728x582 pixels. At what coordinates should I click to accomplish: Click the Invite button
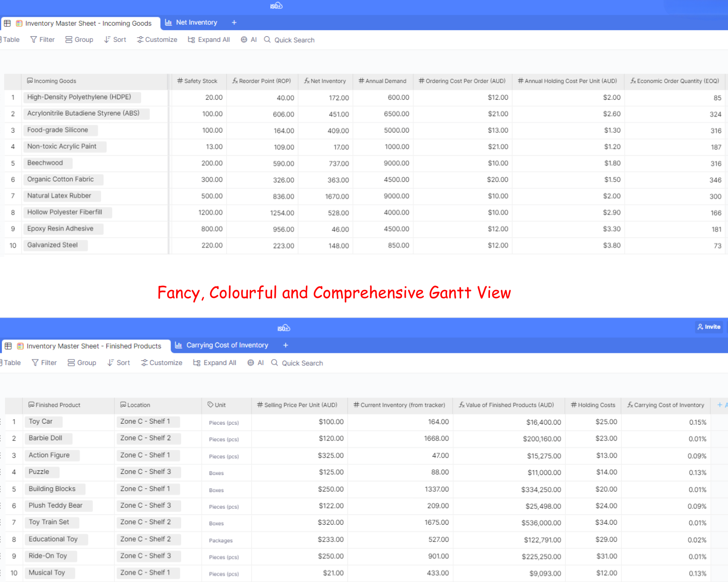point(709,327)
